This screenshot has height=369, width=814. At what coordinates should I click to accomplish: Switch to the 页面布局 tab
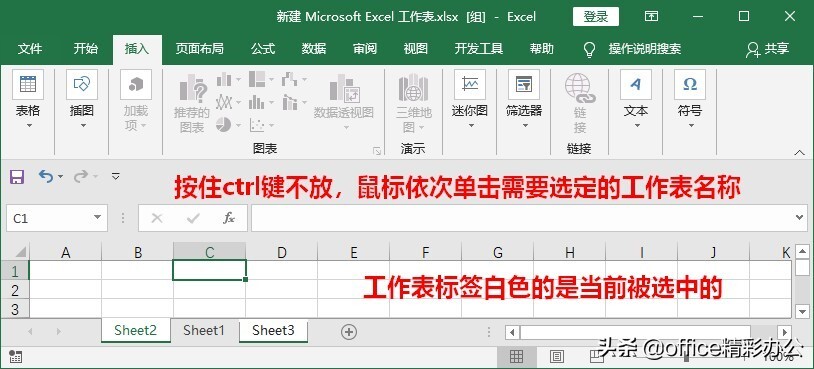[199, 49]
